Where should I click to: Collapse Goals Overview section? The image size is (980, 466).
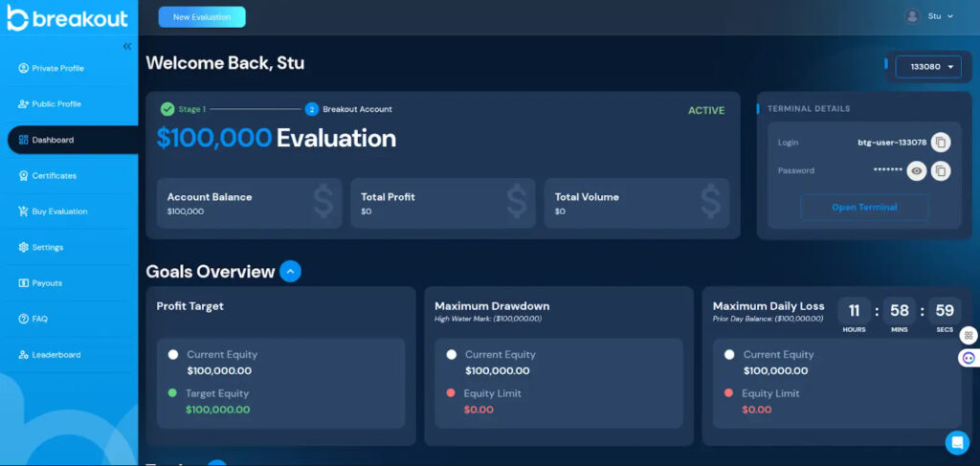(x=291, y=272)
